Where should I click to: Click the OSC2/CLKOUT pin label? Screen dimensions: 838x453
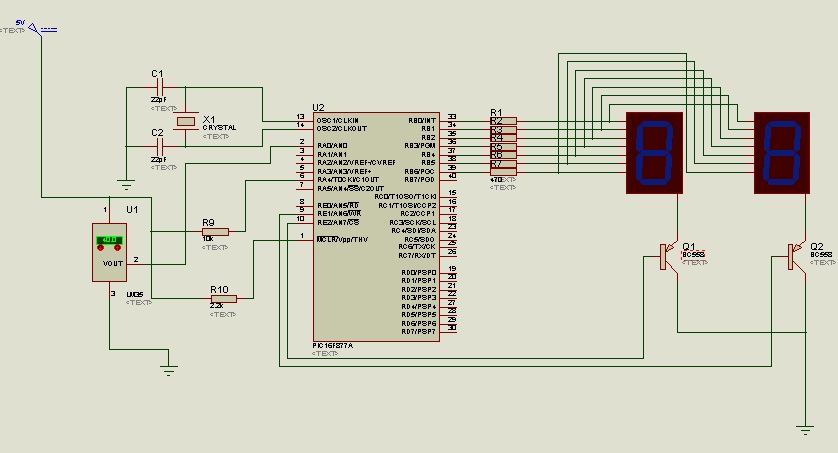[x=342, y=129]
